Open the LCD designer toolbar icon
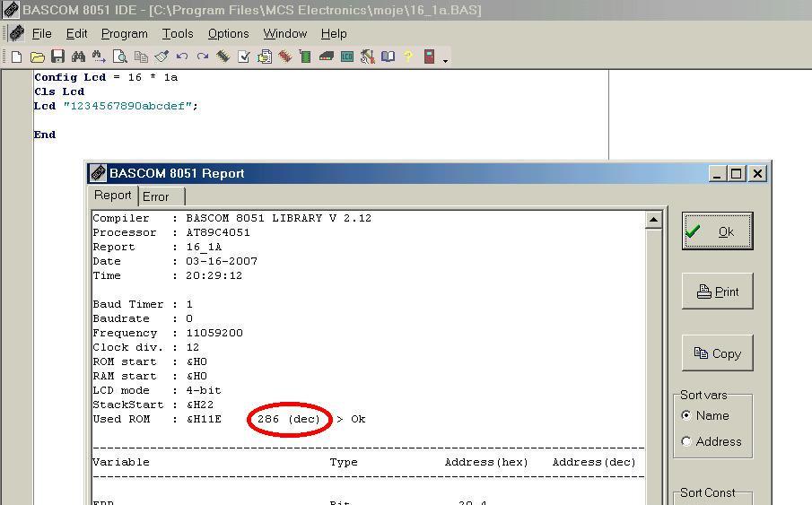 coord(346,57)
